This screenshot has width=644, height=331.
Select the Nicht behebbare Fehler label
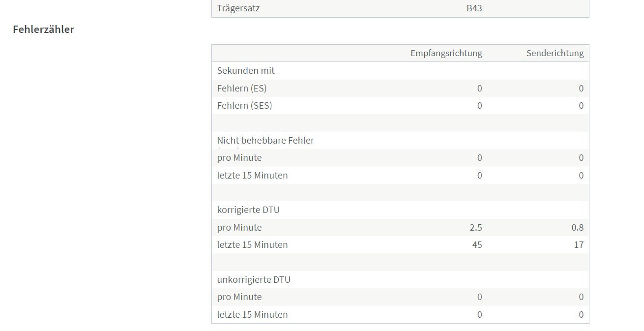(x=265, y=141)
